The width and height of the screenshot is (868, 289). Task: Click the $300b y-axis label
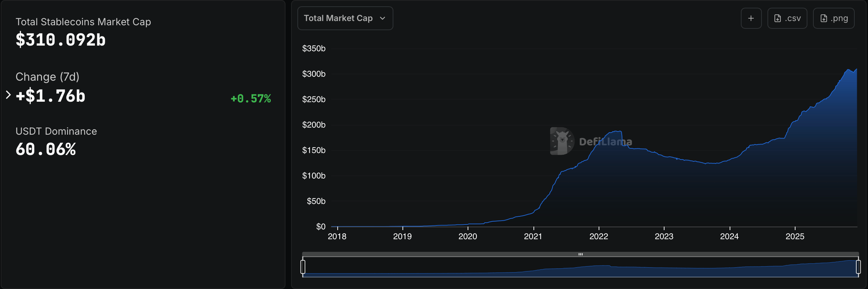point(314,74)
